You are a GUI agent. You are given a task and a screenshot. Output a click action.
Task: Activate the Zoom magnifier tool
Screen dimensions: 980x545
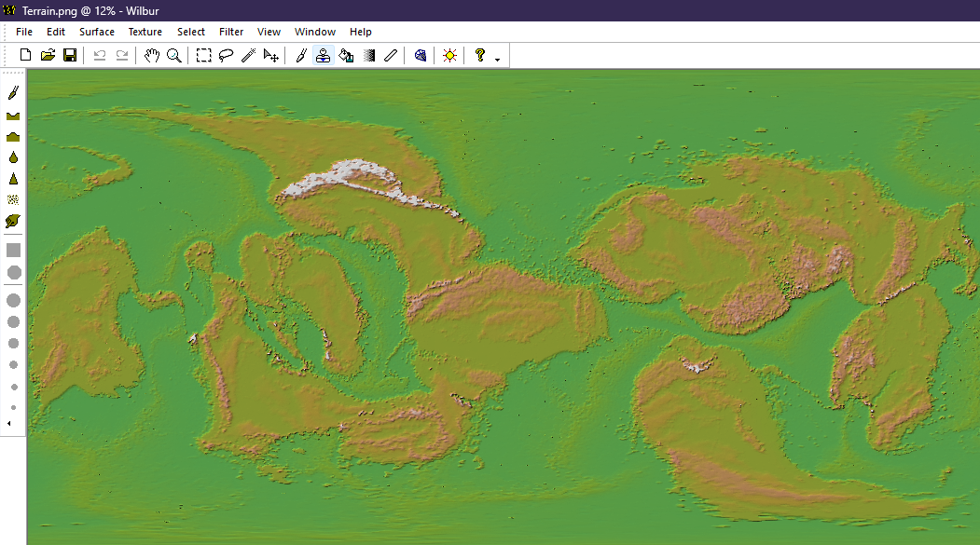coord(173,56)
